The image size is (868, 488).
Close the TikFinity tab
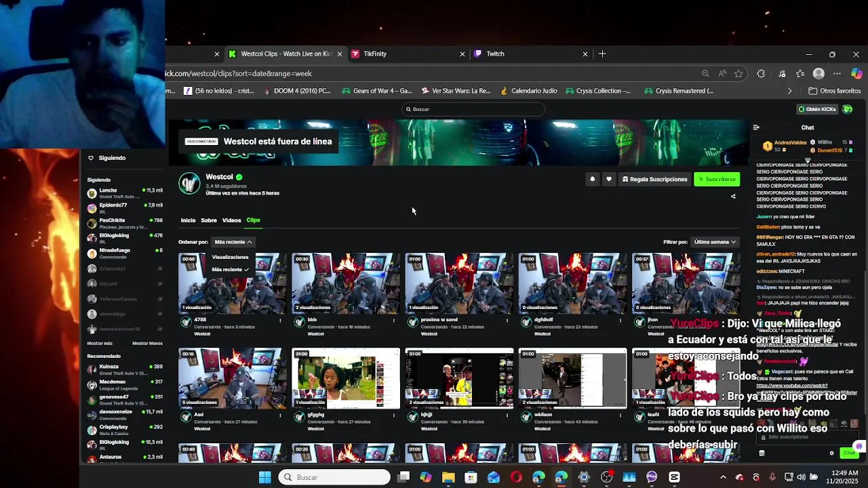pyautogui.click(x=462, y=54)
